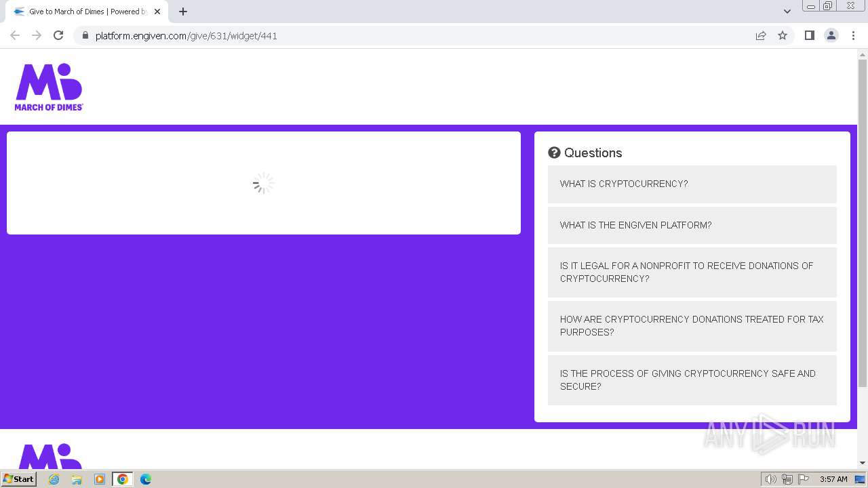Open File Explorer from taskbar
This screenshot has height=488, width=868.
pyautogui.click(x=77, y=479)
